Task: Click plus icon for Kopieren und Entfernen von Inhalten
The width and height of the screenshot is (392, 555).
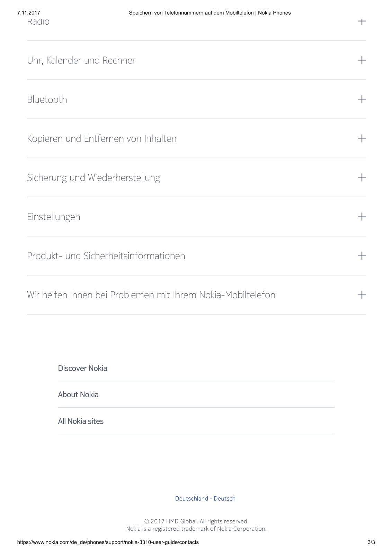Action: 362,139
